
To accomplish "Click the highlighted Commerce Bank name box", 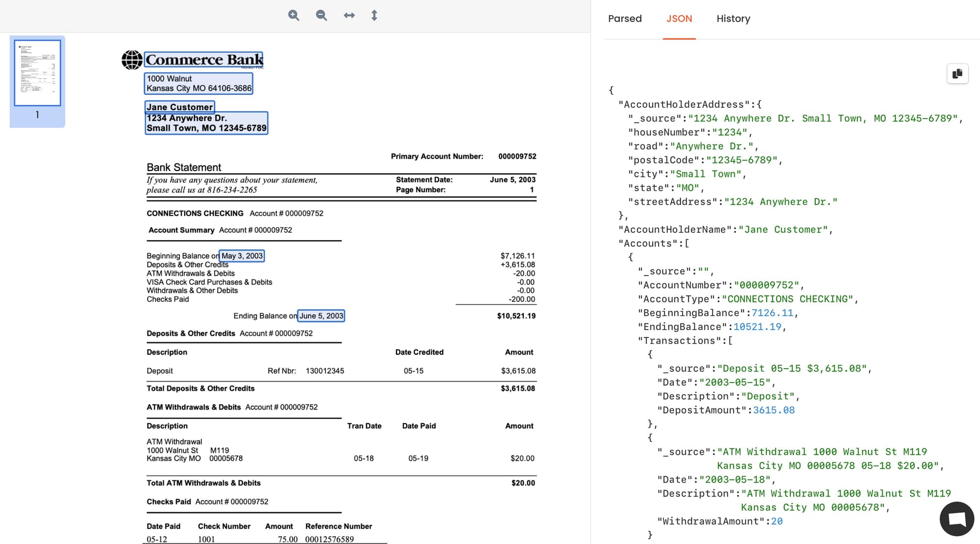I will pyautogui.click(x=203, y=60).
